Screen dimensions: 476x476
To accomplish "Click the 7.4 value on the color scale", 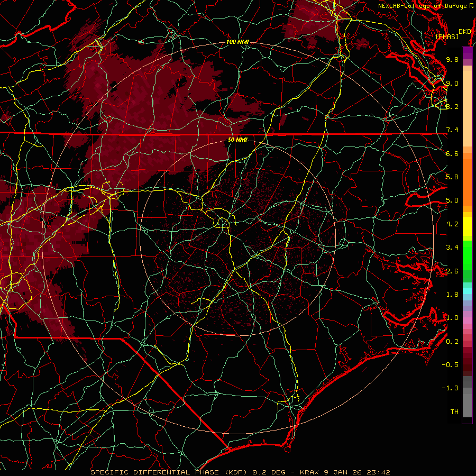I will point(452,130).
